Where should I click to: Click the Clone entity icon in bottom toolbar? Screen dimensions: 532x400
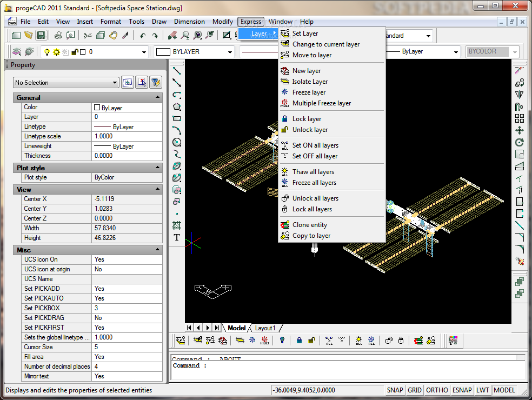[x=418, y=341]
